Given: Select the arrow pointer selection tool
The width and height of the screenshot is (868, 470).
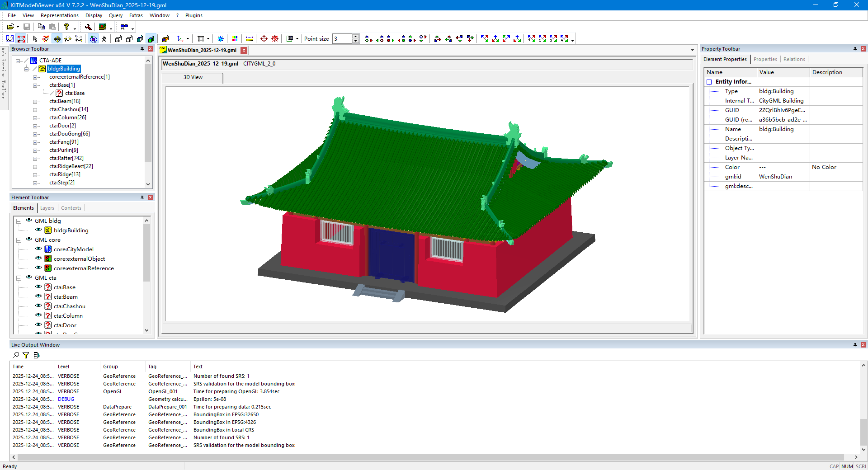Looking at the screenshot, I should pyautogui.click(x=35, y=39).
